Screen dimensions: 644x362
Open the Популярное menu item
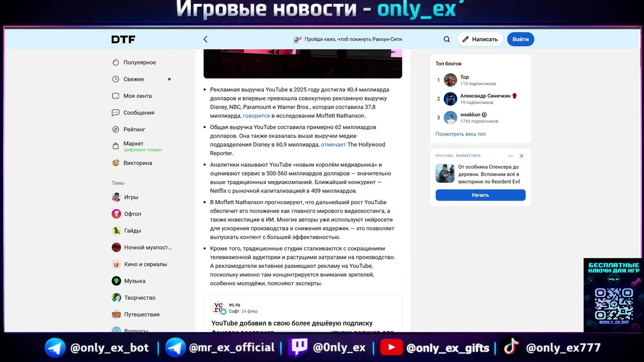pyautogui.click(x=140, y=62)
